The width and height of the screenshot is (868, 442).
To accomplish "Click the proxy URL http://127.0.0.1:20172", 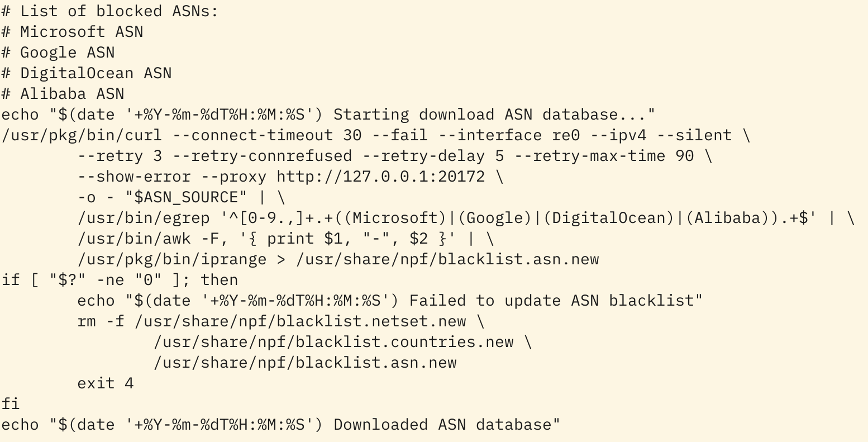I will tap(381, 177).
